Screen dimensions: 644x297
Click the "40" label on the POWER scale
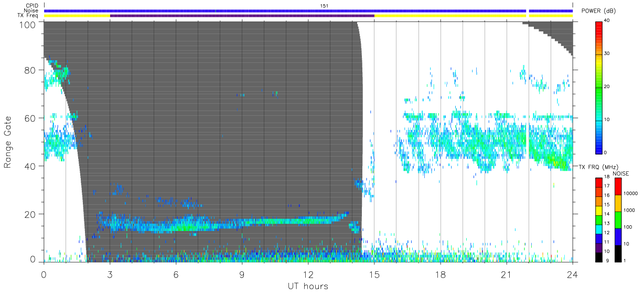[607, 21]
